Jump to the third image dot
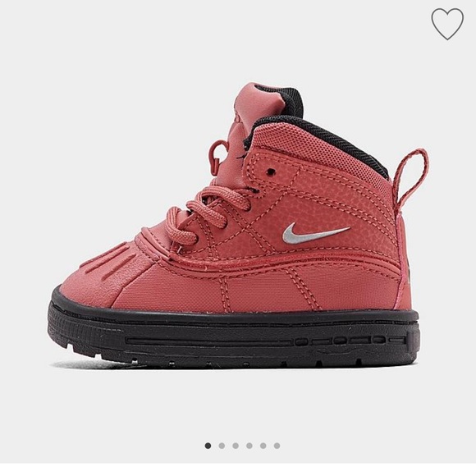The image size is (476, 476). coord(236,446)
